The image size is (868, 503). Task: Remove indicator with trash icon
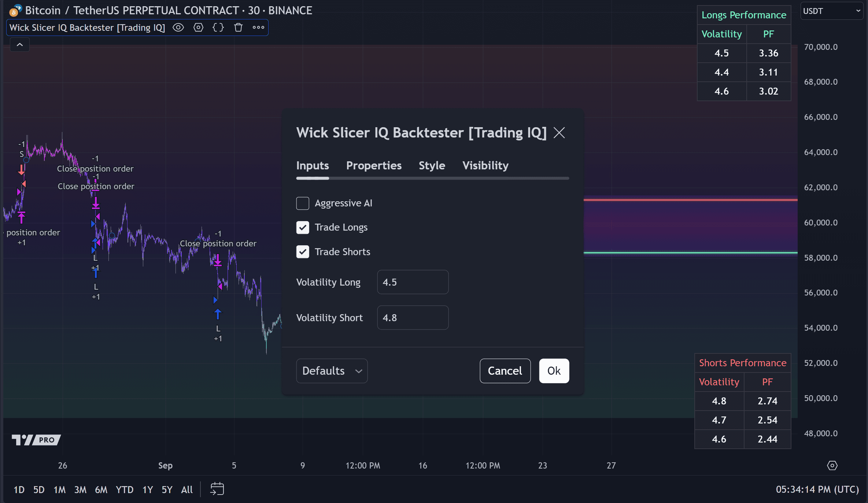238,27
